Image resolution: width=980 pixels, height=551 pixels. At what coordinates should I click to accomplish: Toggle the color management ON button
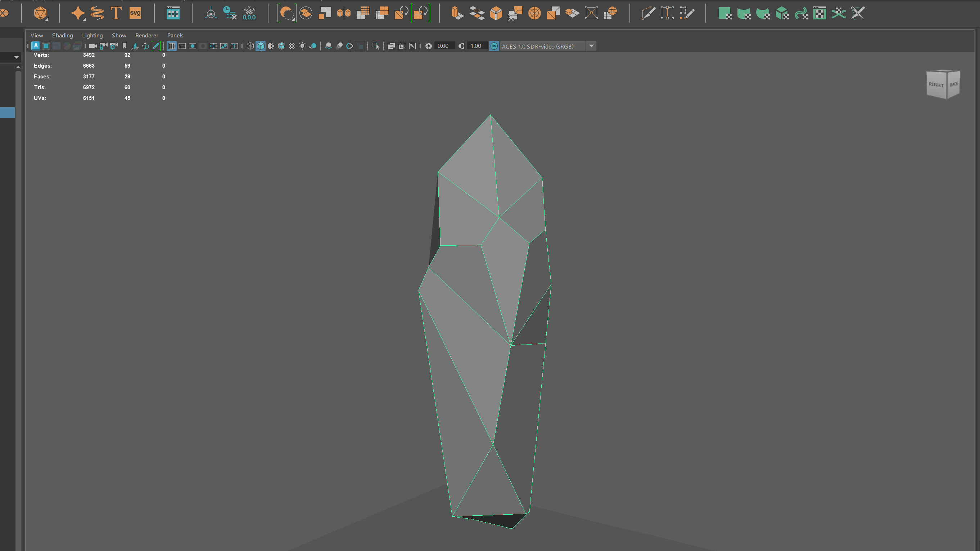pyautogui.click(x=494, y=46)
